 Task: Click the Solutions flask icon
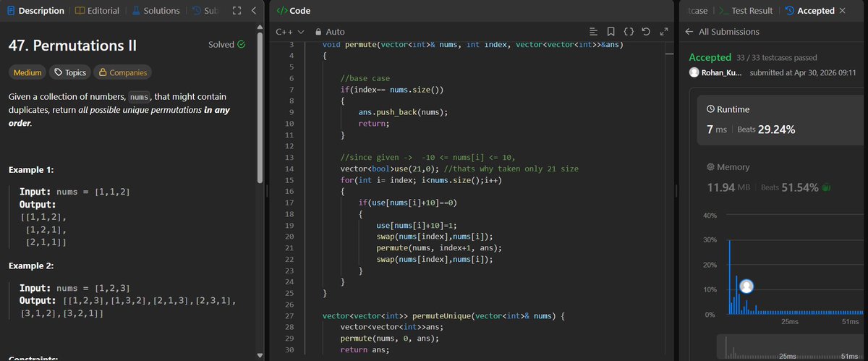coord(136,11)
